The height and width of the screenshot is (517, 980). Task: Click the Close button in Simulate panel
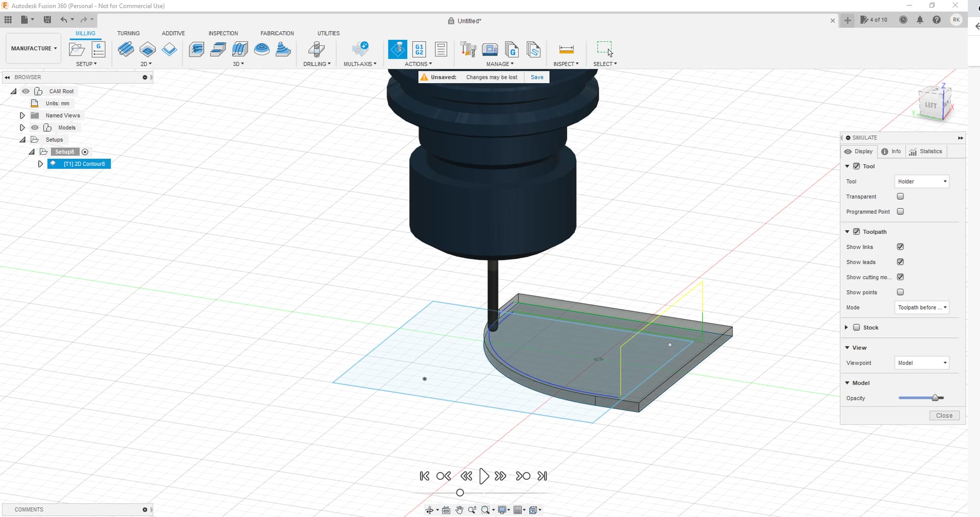[944, 415]
